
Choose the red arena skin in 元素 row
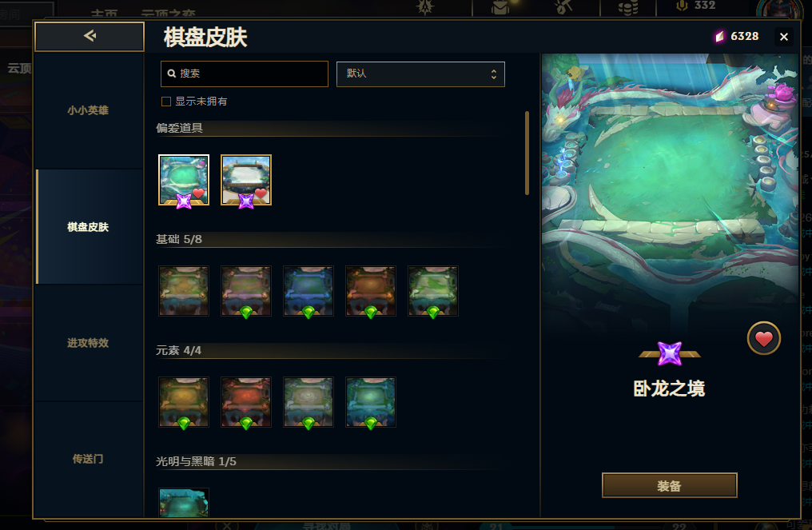(246, 402)
